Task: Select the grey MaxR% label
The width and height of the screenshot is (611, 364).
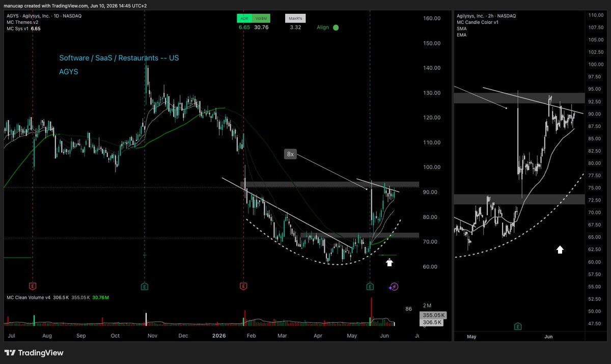Action: (x=295, y=18)
